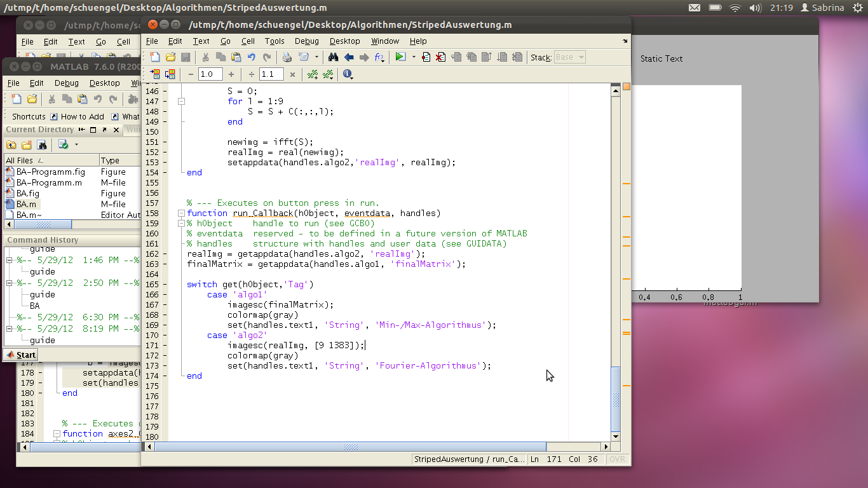Click the binoculars Find icon in editor toolbar
868x488 pixels.
tap(333, 57)
